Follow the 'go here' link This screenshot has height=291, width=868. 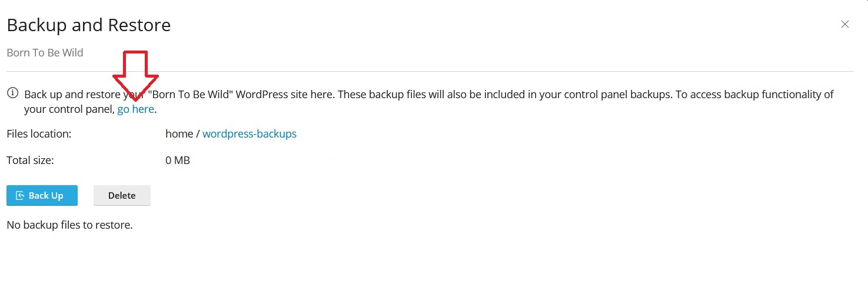click(x=135, y=109)
